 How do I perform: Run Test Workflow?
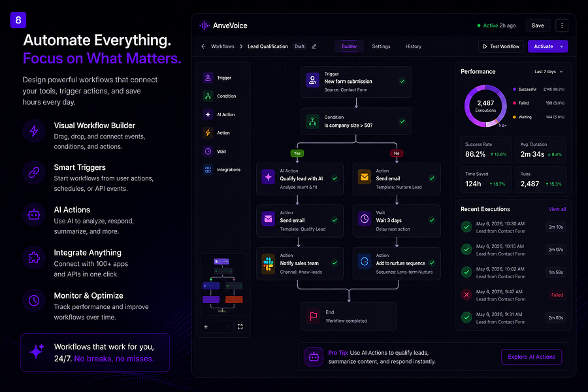coord(500,46)
